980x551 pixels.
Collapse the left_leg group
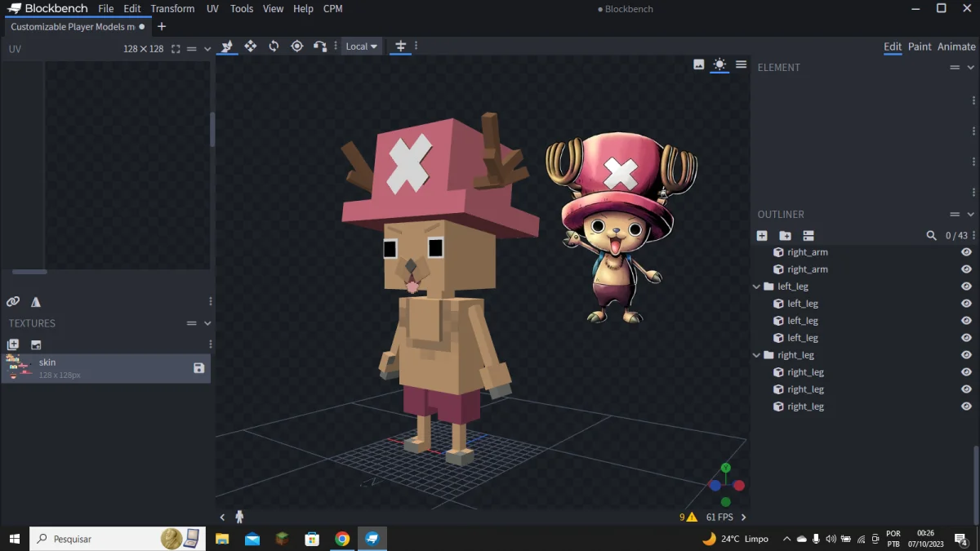[x=756, y=287]
